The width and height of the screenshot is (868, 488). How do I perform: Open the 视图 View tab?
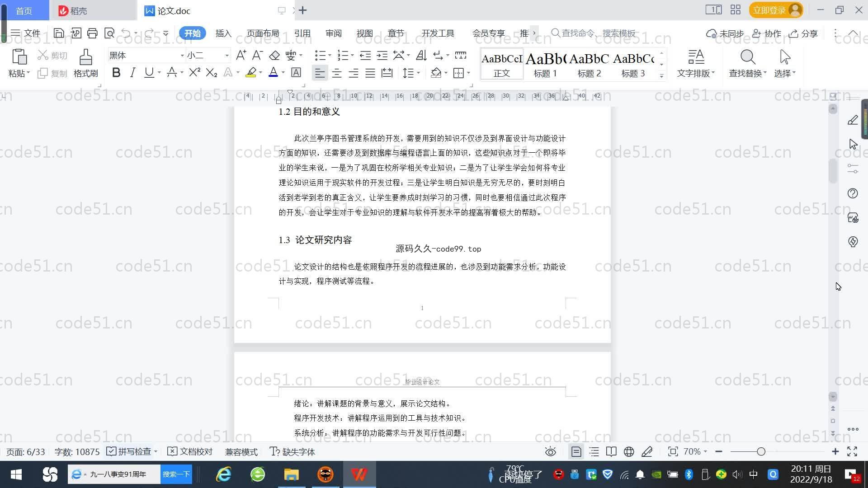[364, 33]
